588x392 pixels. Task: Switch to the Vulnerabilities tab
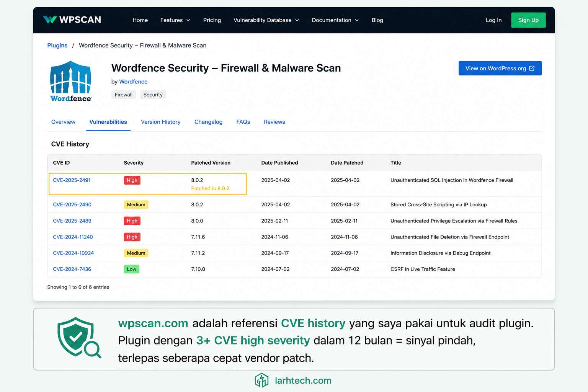pyautogui.click(x=108, y=122)
